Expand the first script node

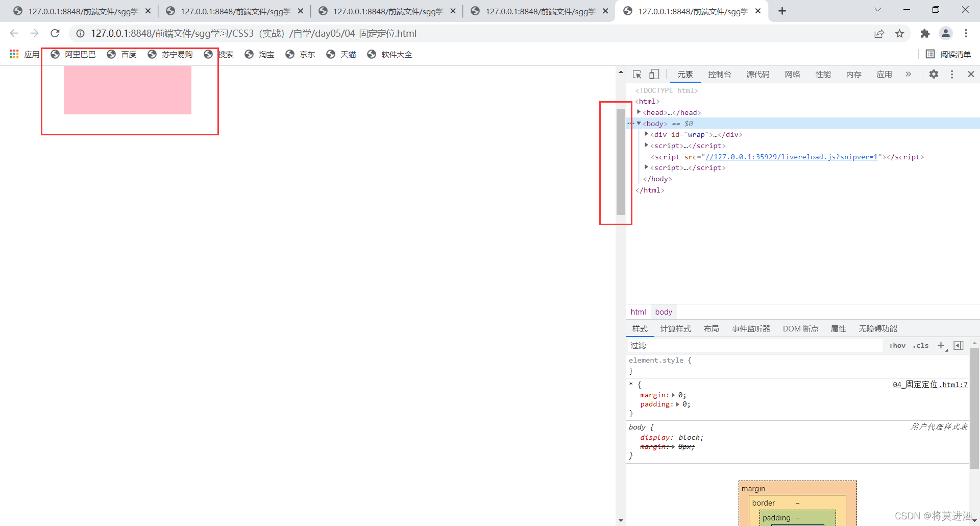646,145
